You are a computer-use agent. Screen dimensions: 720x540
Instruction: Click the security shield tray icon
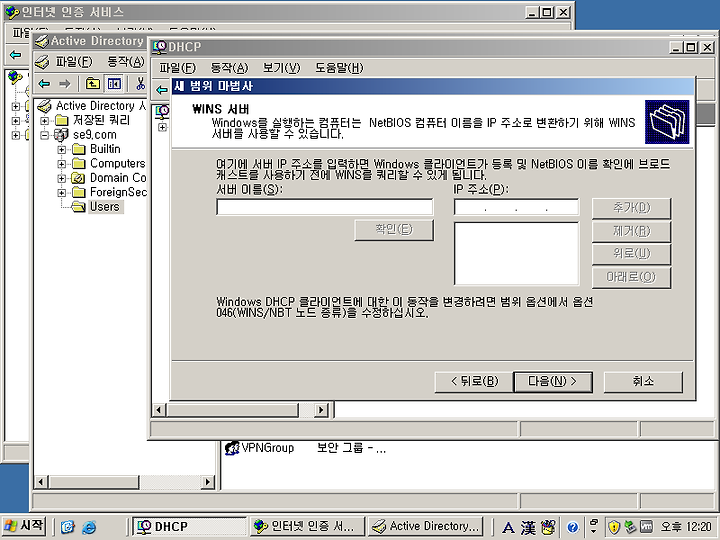(613, 527)
